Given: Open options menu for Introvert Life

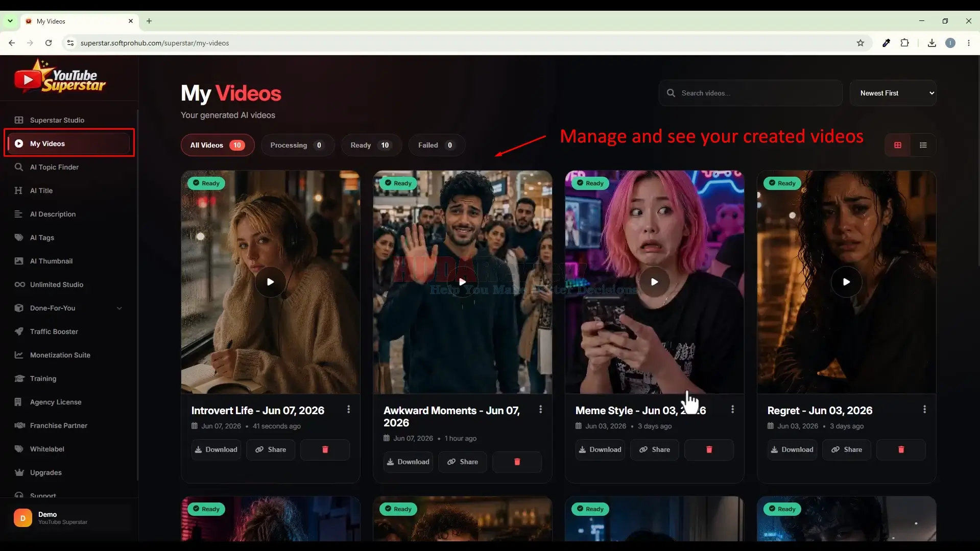Looking at the screenshot, I should click(349, 410).
